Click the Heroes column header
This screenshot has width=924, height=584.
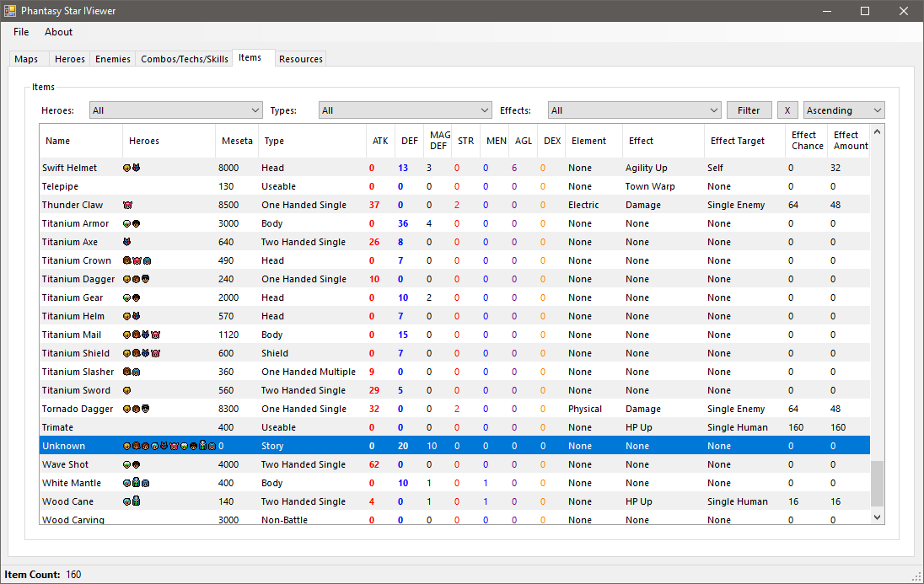pyautogui.click(x=169, y=141)
